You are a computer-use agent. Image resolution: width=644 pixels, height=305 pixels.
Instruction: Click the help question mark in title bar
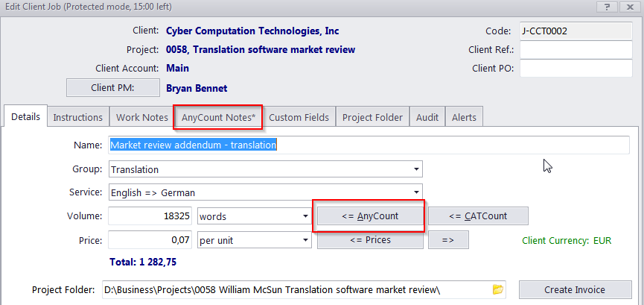(x=608, y=7)
